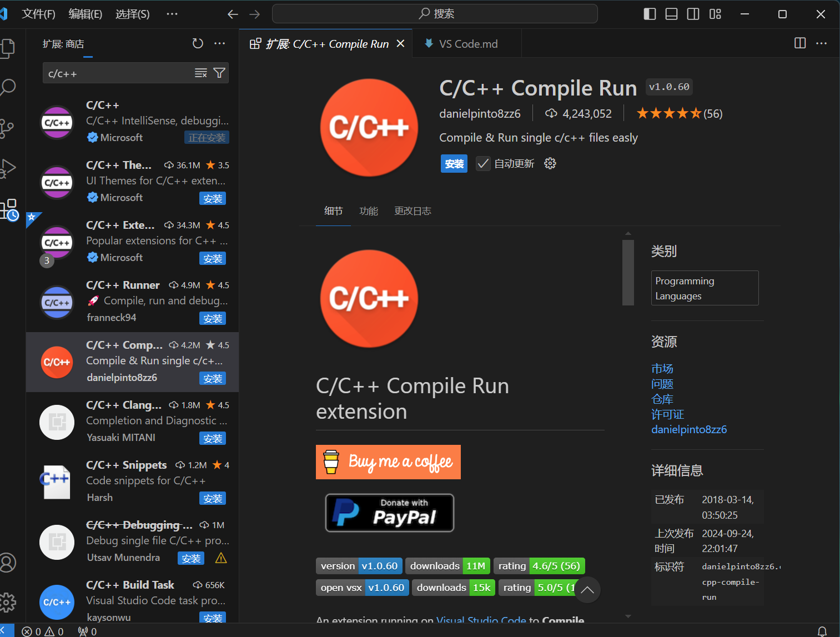Open extension settings gear beside auto update
The width and height of the screenshot is (840, 637).
(x=550, y=163)
